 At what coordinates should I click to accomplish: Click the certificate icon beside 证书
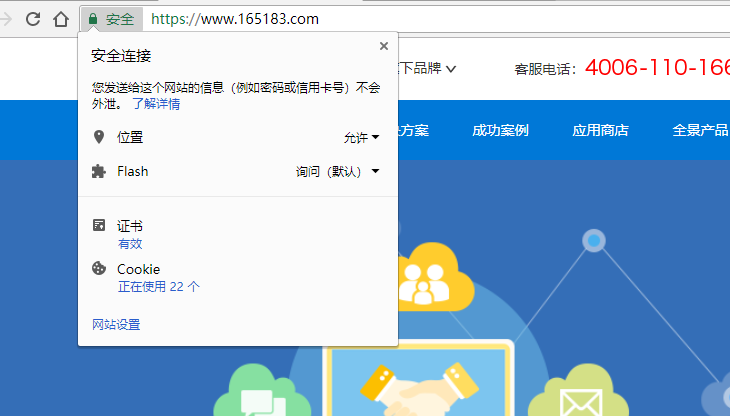click(98, 226)
